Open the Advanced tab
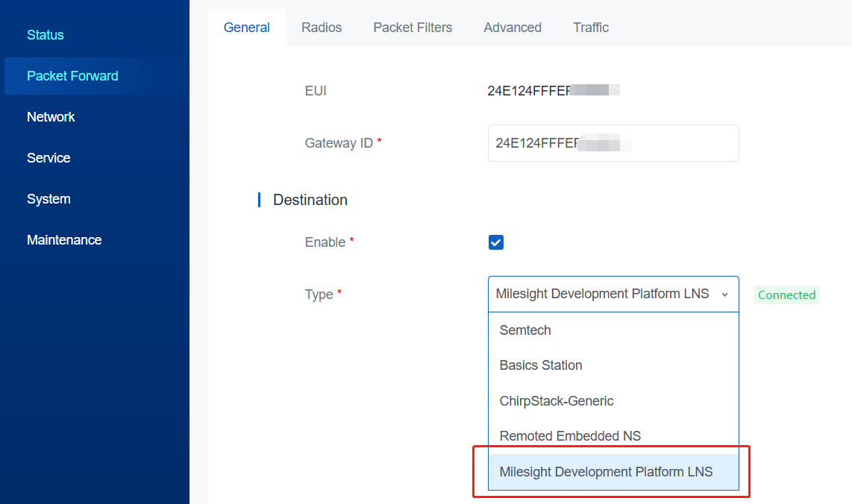The width and height of the screenshot is (852, 504). click(x=513, y=28)
